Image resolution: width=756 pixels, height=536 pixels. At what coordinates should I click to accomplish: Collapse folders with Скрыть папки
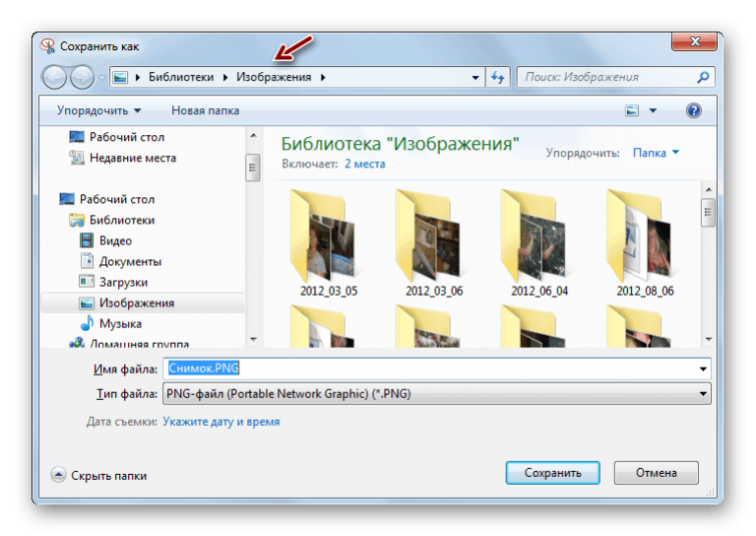(x=98, y=475)
